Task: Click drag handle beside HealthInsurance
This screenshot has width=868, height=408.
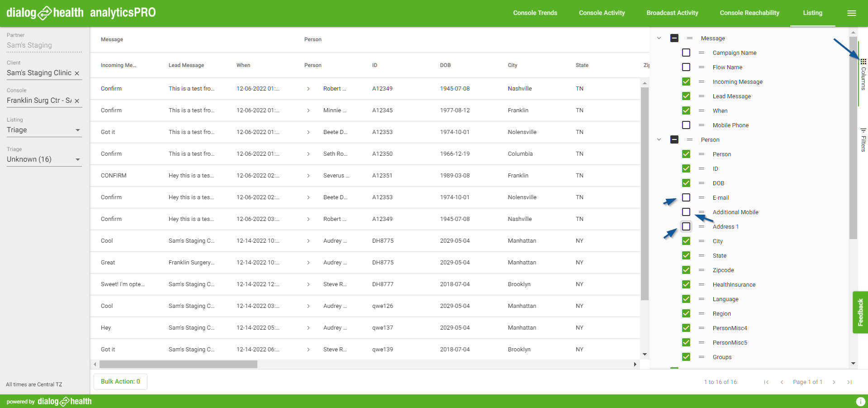Action: point(702,285)
